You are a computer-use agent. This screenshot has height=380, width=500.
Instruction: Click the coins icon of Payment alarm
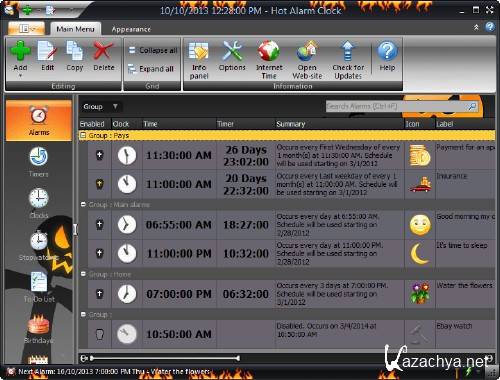coord(420,156)
